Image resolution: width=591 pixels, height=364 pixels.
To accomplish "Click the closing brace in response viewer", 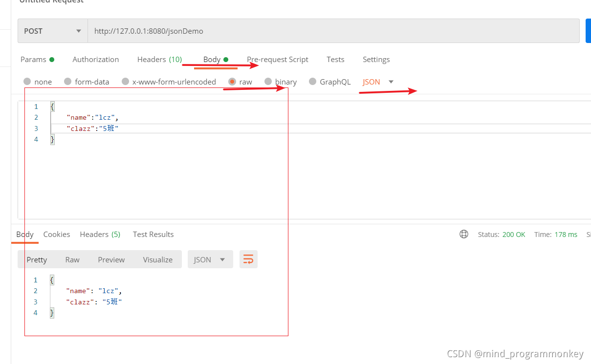I will tap(52, 313).
